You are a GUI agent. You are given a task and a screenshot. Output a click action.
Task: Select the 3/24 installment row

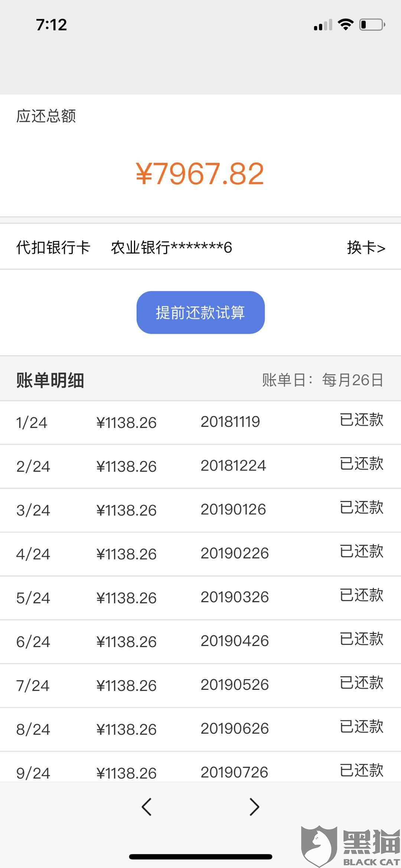tap(200, 510)
